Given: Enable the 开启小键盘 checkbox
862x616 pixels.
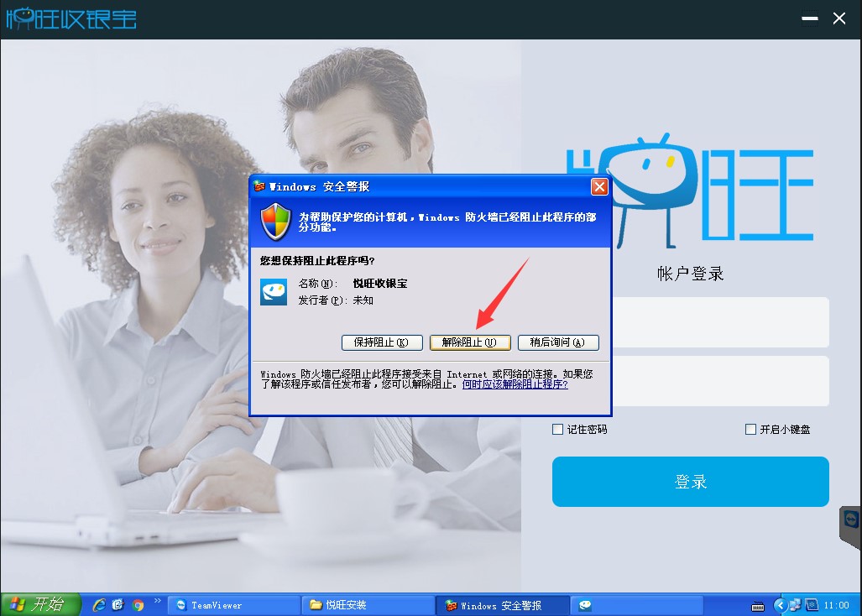Looking at the screenshot, I should pyautogui.click(x=750, y=429).
